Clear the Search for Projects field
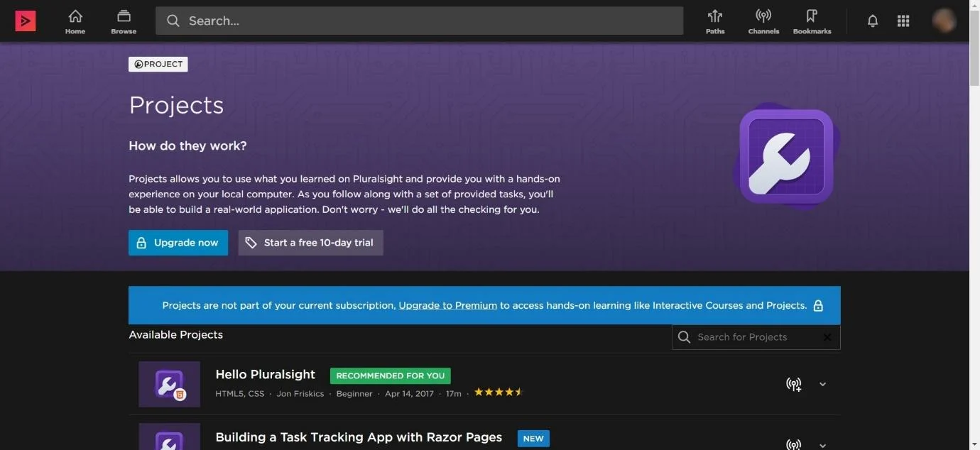The height and width of the screenshot is (450, 980). 827,337
